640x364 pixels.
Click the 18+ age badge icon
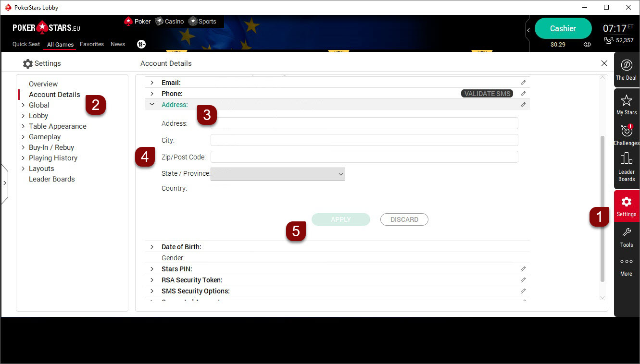coord(141,44)
